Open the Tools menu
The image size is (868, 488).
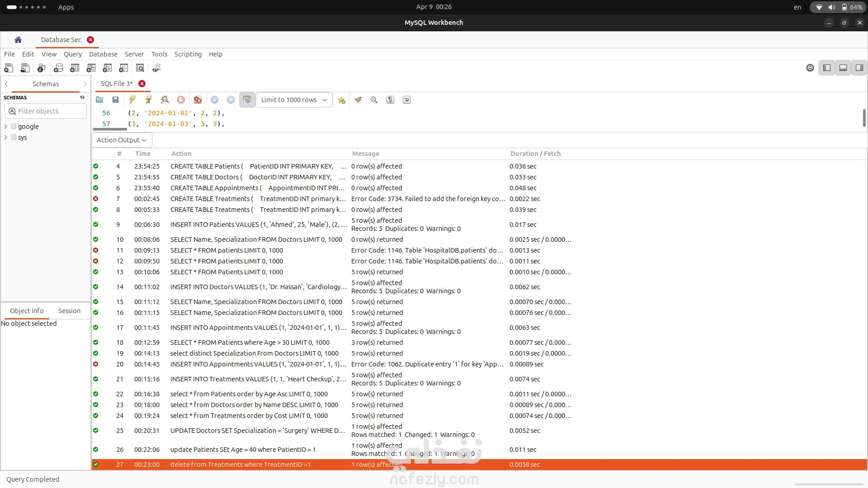[x=159, y=54]
